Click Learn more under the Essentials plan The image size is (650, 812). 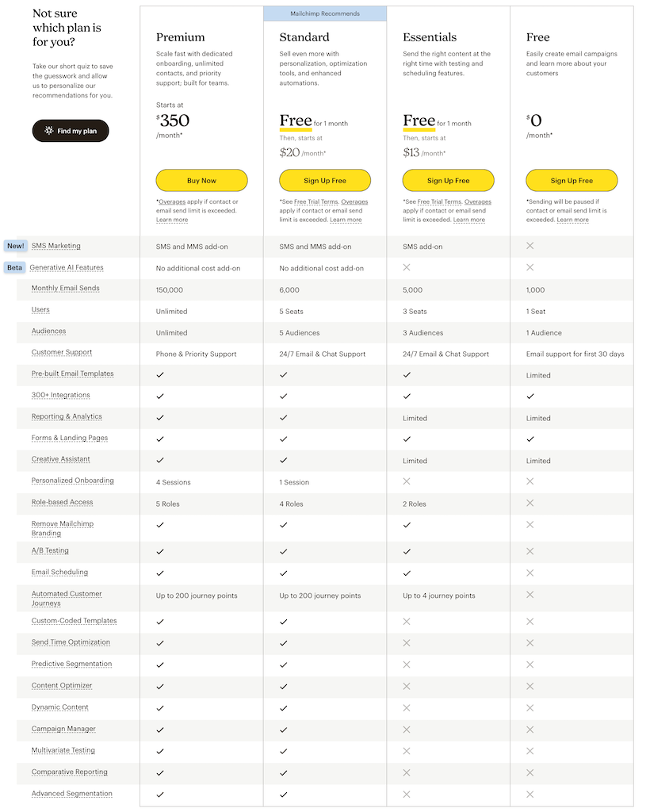click(468, 220)
